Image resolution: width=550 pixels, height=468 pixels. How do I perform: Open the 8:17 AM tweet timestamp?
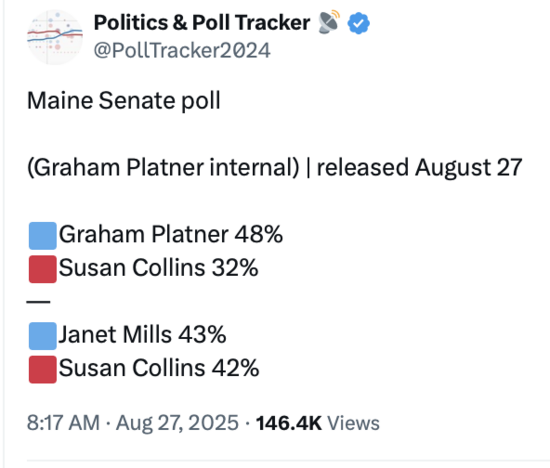click(63, 422)
